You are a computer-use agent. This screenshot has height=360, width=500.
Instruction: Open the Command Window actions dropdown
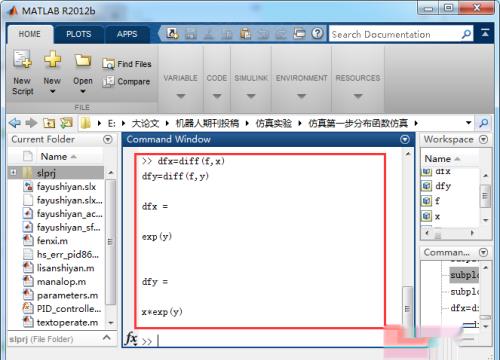click(x=405, y=139)
